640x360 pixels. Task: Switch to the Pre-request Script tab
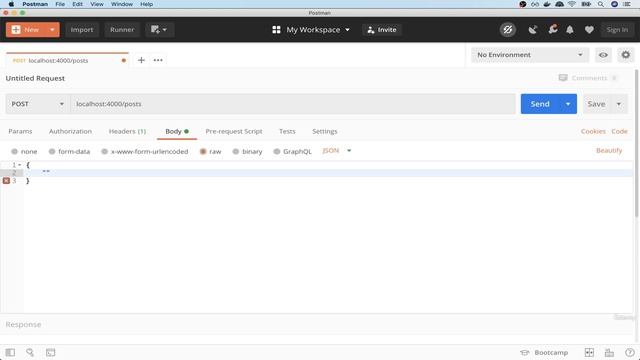click(x=234, y=131)
